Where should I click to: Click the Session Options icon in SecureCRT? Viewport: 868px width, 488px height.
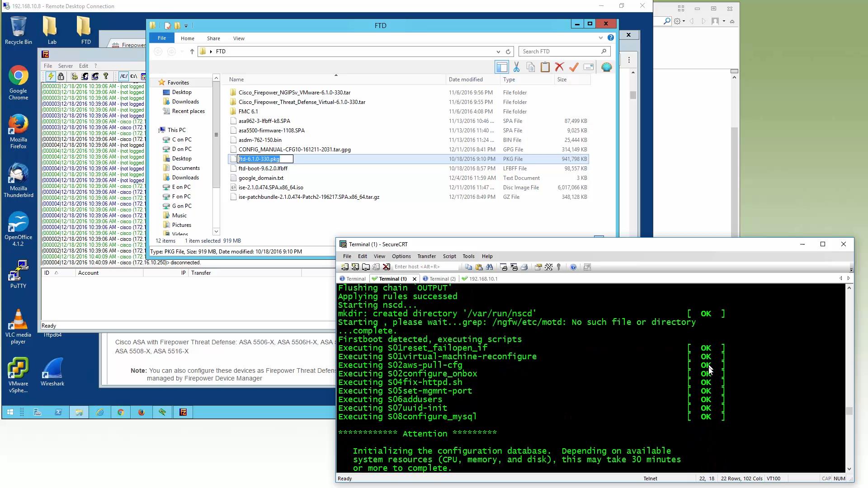pos(538,267)
